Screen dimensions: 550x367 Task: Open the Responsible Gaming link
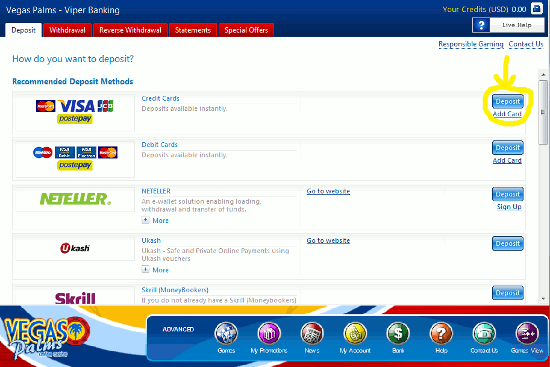point(471,44)
